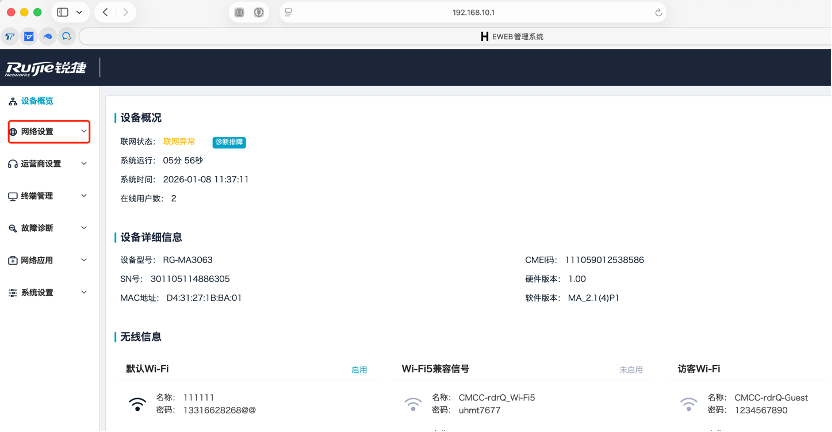Viewport: 832px width, 432px height.
Task: Click the sliders icon for 系统设置
Action: tap(13, 293)
